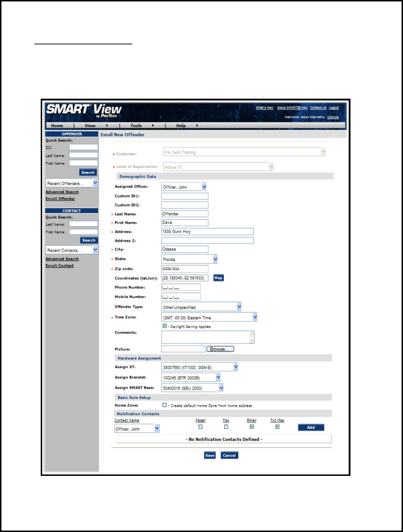Click the Enroll Contact link

(60, 266)
